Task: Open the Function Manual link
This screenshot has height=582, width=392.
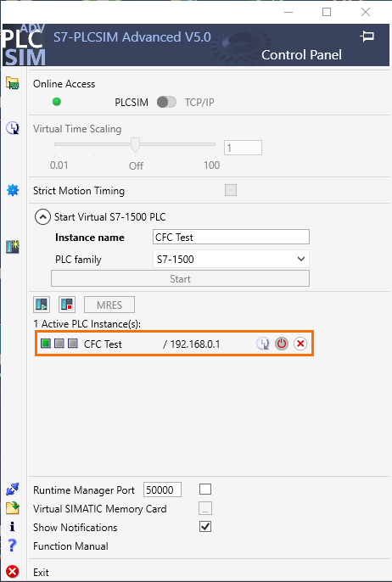Action: pos(70,546)
